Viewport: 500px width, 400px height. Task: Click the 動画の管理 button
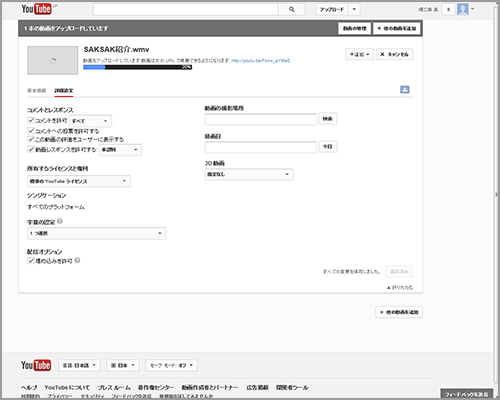tap(355, 28)
